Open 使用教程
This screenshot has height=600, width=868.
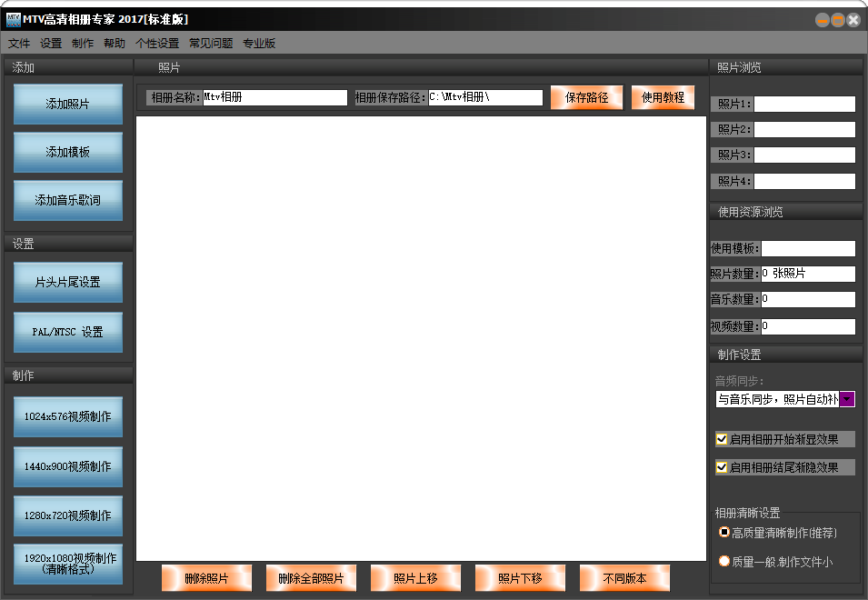(663, 97)
